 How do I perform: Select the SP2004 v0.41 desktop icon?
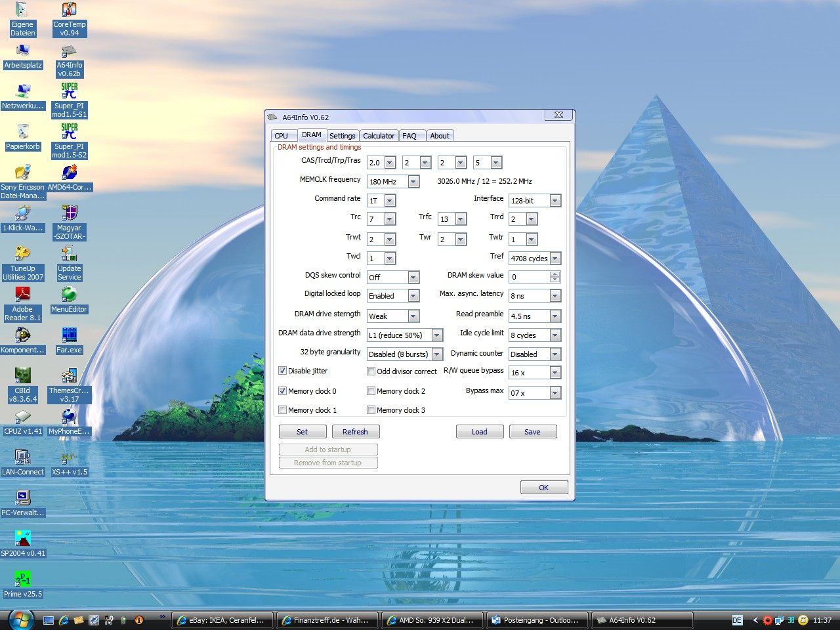23,544
